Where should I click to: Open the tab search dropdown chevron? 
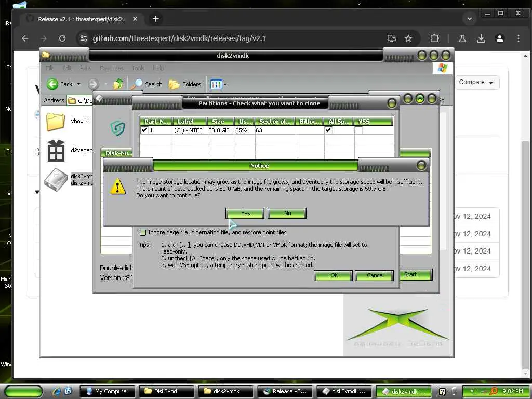point(470,19)
